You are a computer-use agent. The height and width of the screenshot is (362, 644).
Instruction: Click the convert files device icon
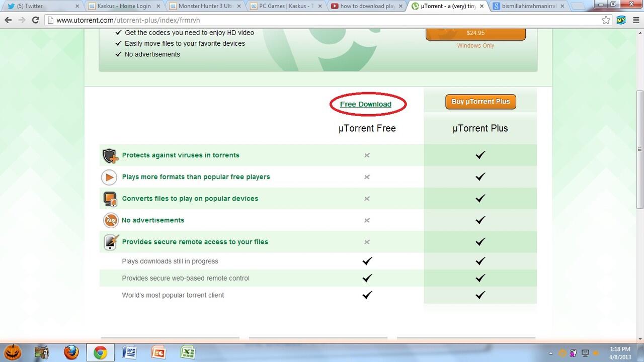pos(110,199)
